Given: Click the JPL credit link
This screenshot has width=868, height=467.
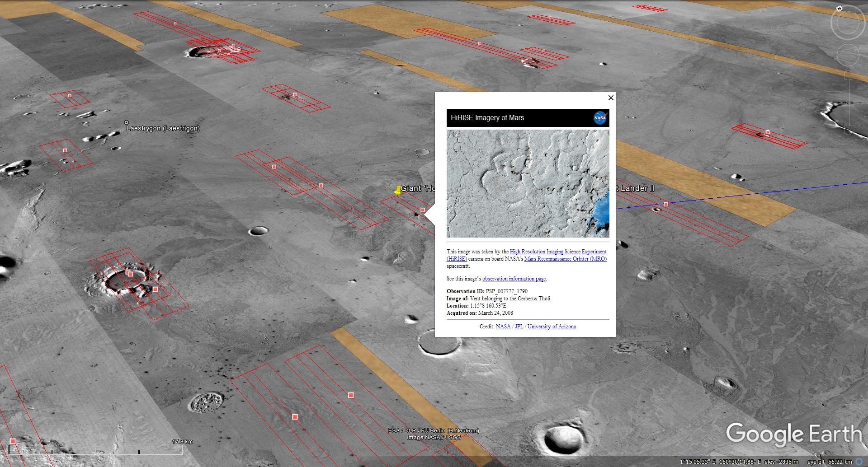Looking at the screenshot, I should [x=519, y=327].
